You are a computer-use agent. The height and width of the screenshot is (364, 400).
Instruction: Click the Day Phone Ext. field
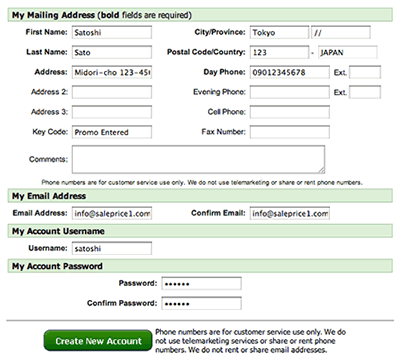coord(365,72)
